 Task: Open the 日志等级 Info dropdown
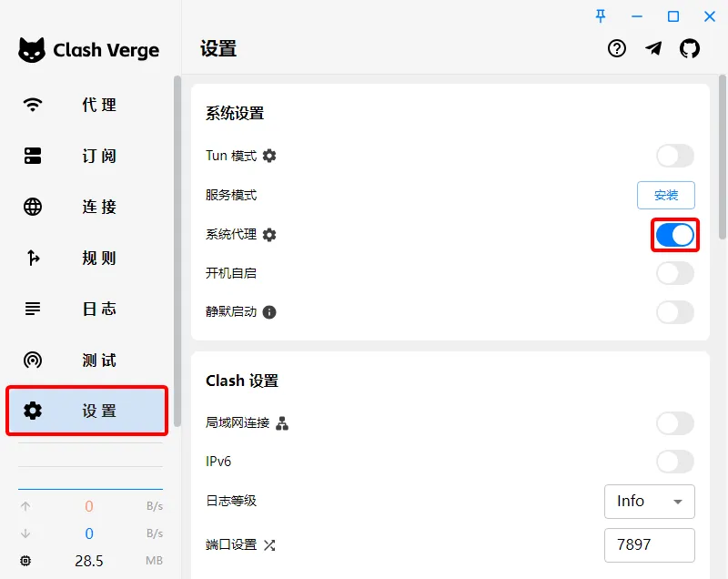pos(649,502)
